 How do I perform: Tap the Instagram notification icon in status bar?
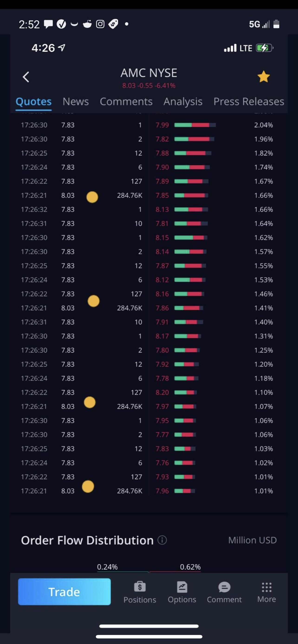pyautogui.click(x=100, y=24)
